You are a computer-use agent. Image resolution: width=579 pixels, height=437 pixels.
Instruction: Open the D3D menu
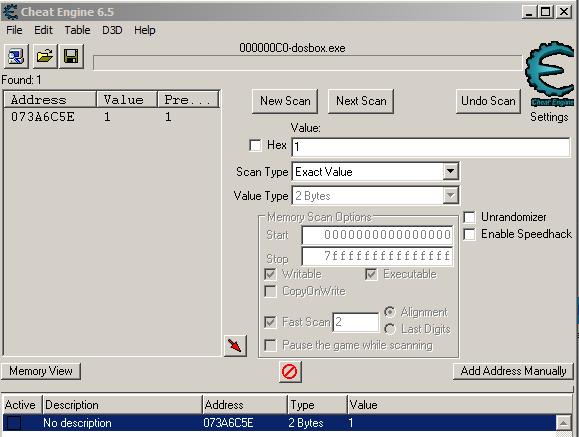[x=112, y=30]
